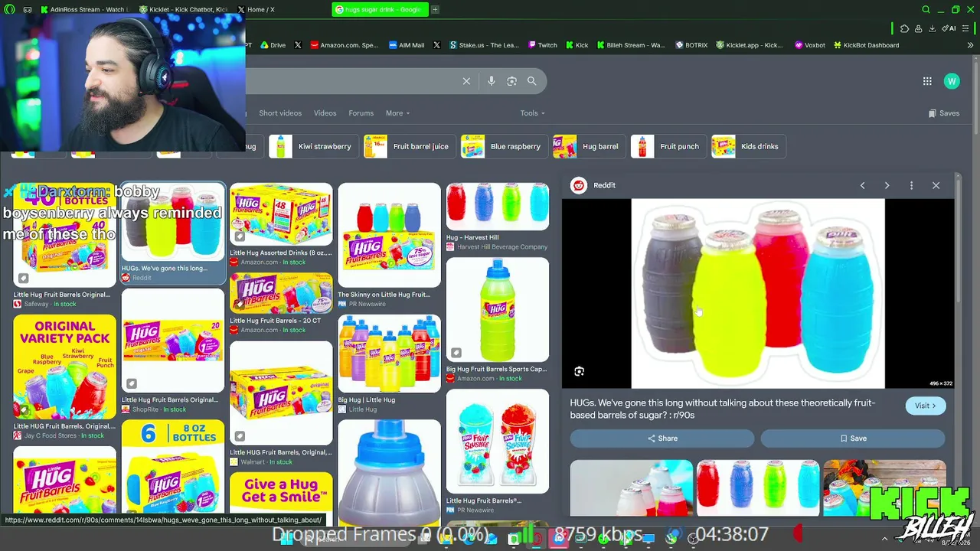The height and width of the screenshot is (551, 980).
Task: Close the Reddit image preview panel
Action: point(936,185)
